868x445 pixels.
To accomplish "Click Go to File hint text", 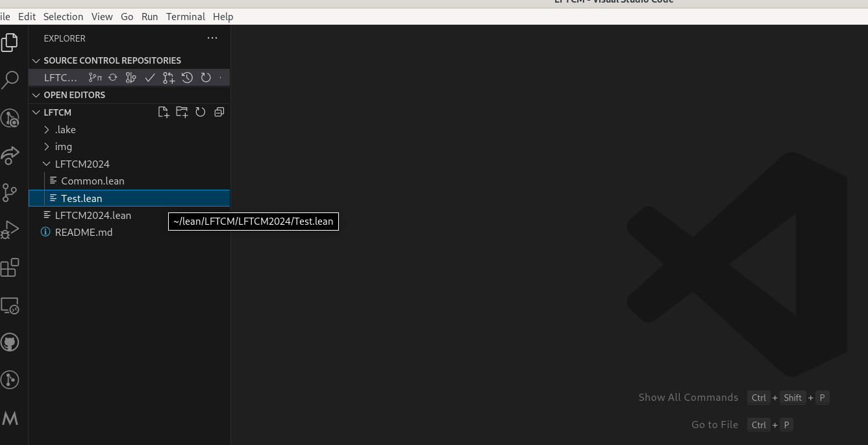I will pyautogui.click(x=715, y=424).
